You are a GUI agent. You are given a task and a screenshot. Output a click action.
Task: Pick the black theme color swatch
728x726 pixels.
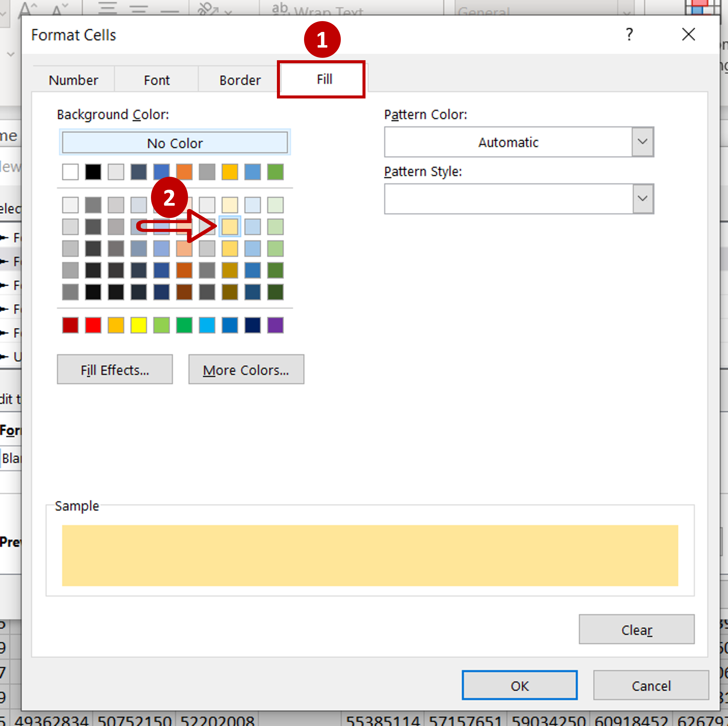93,172
